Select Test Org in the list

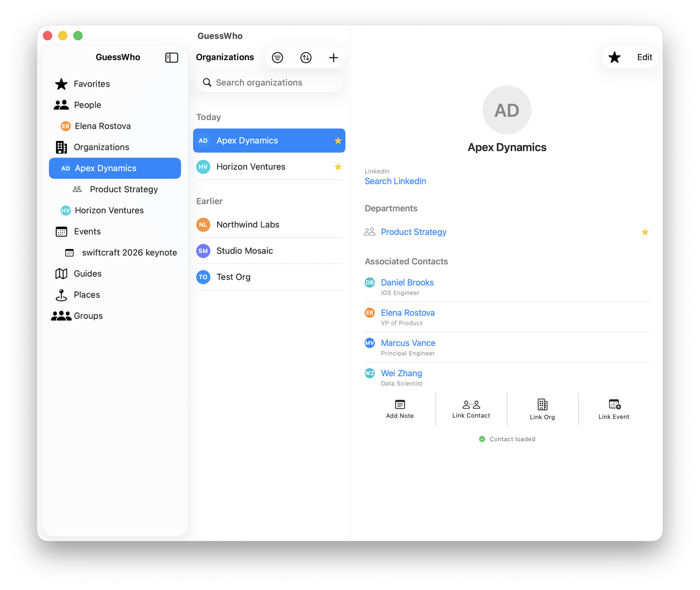pyautogui.click(x=269, y=277)
